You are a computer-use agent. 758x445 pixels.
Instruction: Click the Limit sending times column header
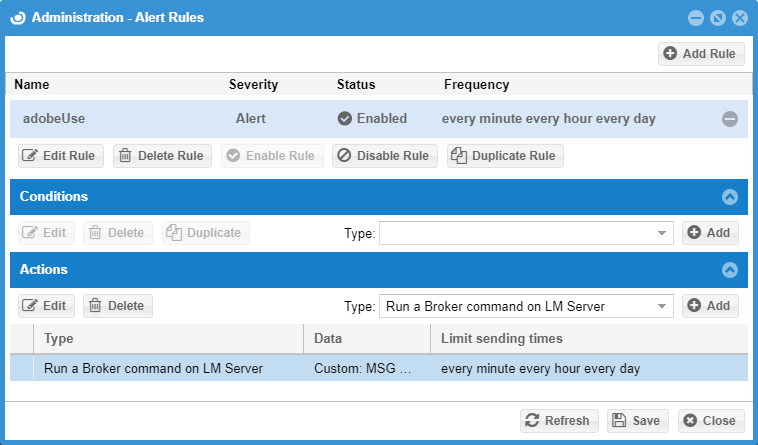tap(502, 339)
